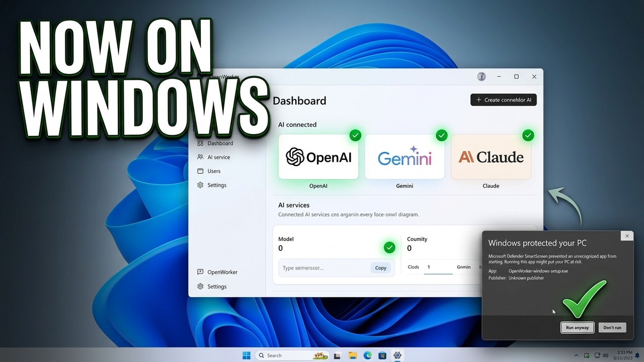
Task: Maximize the OpenWorker window
Action: (516, 76)
